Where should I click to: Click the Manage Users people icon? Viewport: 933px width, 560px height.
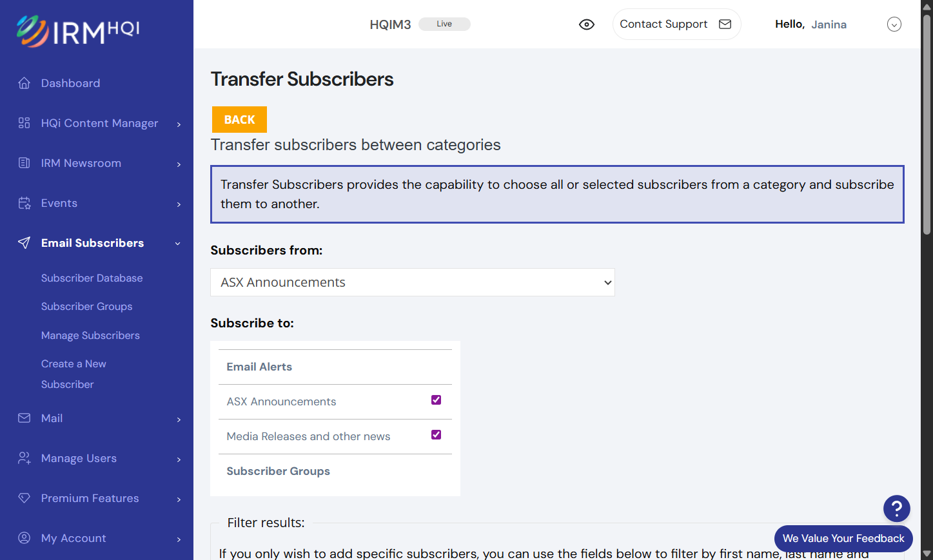tap(25, 458)
